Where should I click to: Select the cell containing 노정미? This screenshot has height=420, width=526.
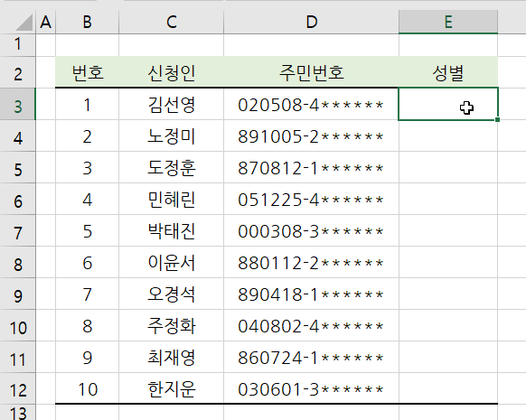tap(172, 135)
